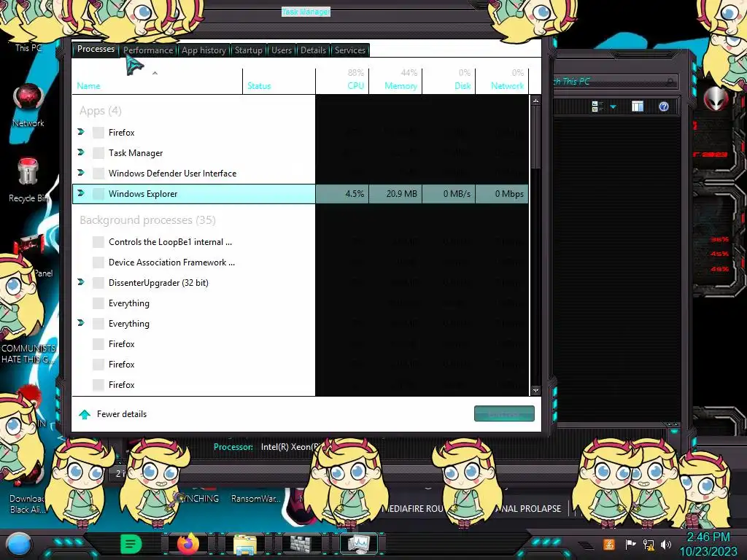Launch Firefox from the taskbar
This screenshot has width=747, height=560.
point(187,544)
